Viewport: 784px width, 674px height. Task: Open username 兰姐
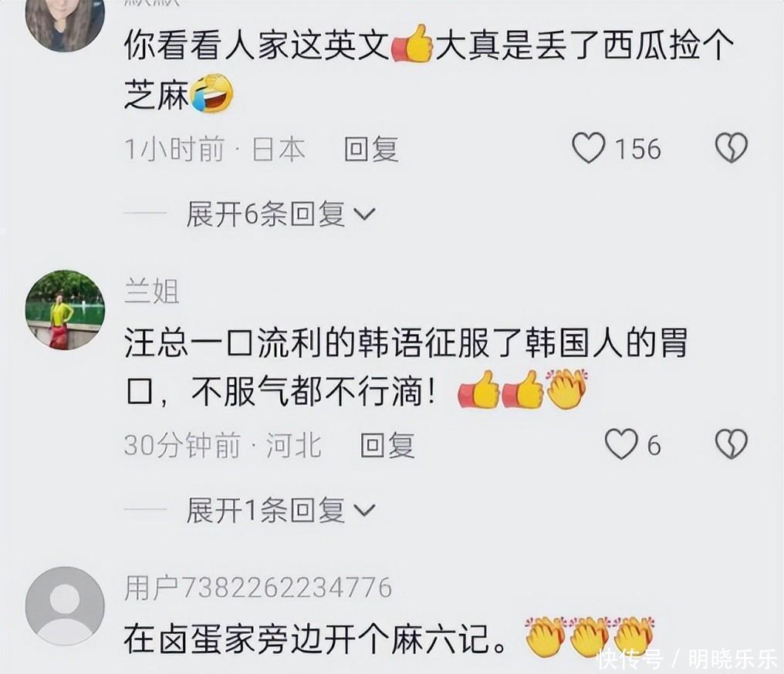click(151, 292)
